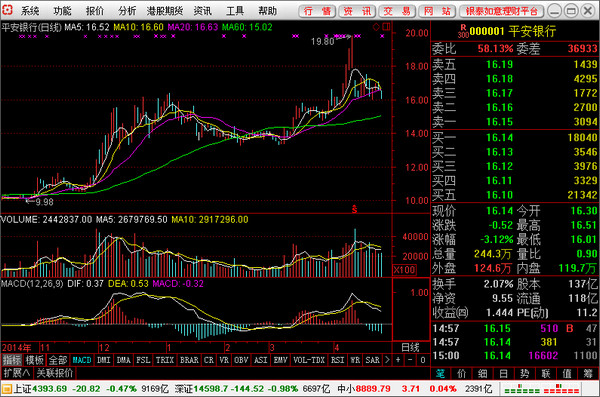
Task: Select the 联 tab in quote panel
Action: click(546, 373)
